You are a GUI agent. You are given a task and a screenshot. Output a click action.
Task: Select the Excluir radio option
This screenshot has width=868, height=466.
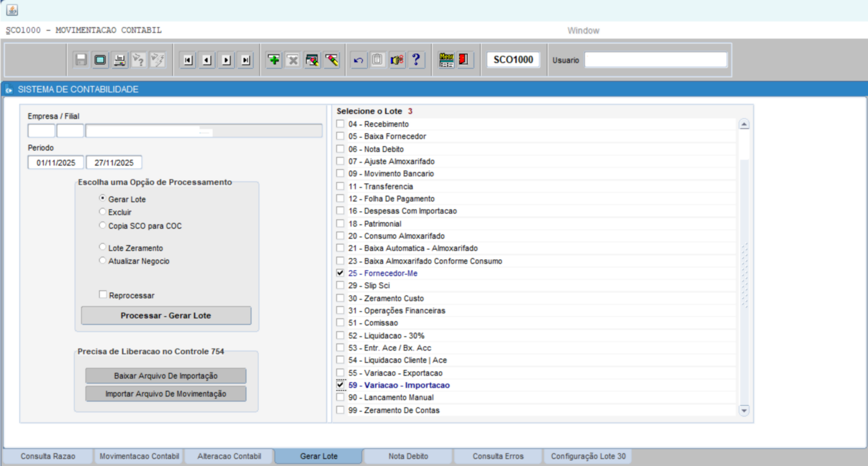[102, 212]
